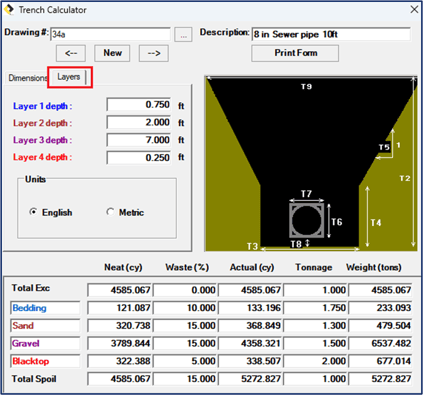Select the Metric units radio button
Screen dimensions: 423x395
[x=110, y=212]
